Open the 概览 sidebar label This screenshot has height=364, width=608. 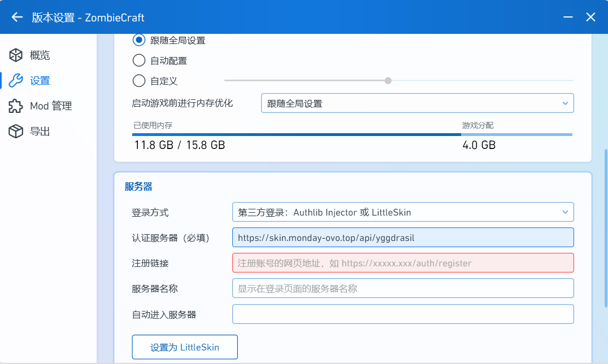click(40, 55)
